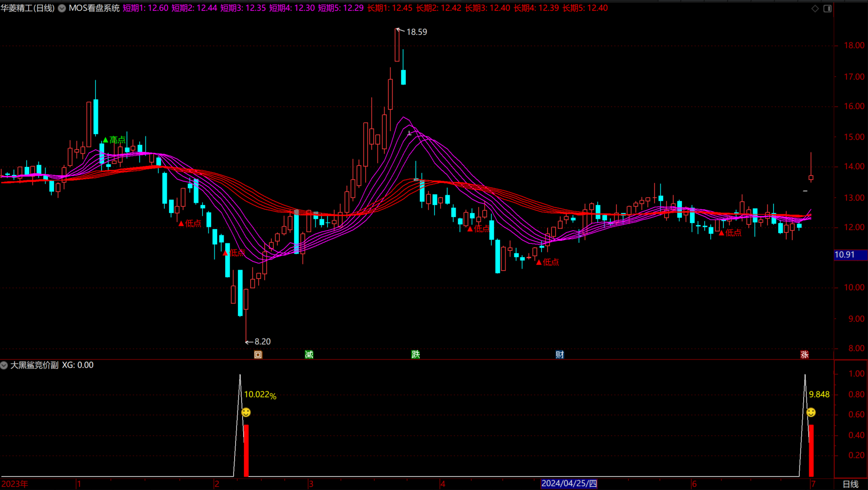
Task: Click the 回 event marker icon
Action: click(258, 355)
